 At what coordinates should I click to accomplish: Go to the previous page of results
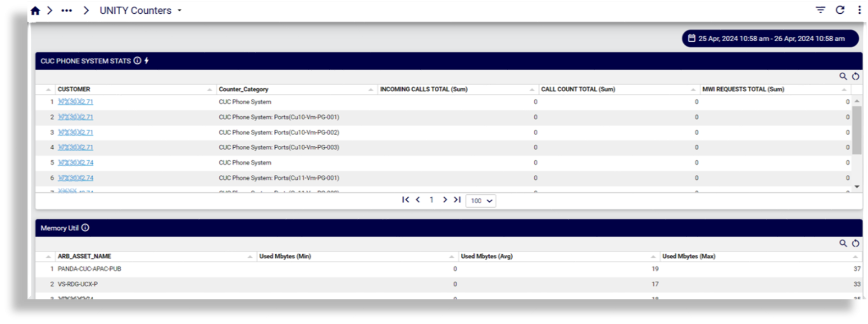click(x=418, y=200)
